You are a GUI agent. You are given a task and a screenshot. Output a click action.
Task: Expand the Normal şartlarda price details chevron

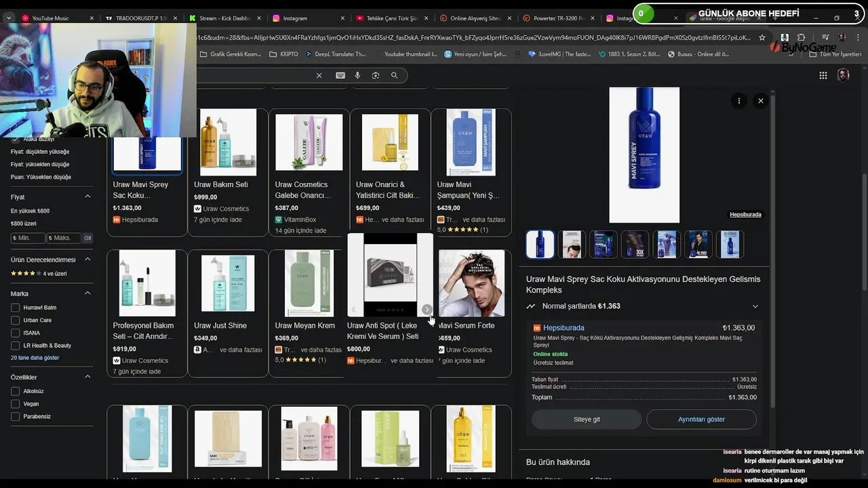(x=755, y=306)
